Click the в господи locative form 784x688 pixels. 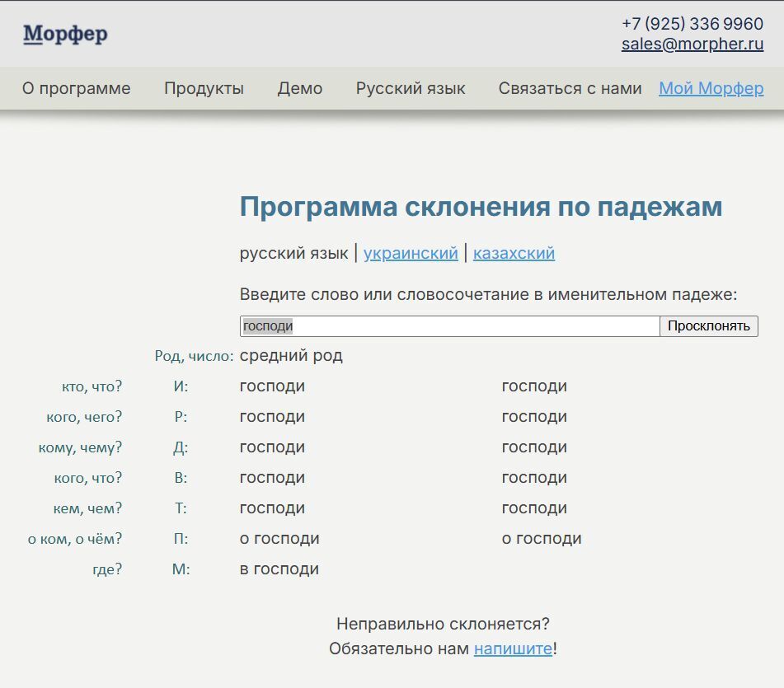point(279,569)
